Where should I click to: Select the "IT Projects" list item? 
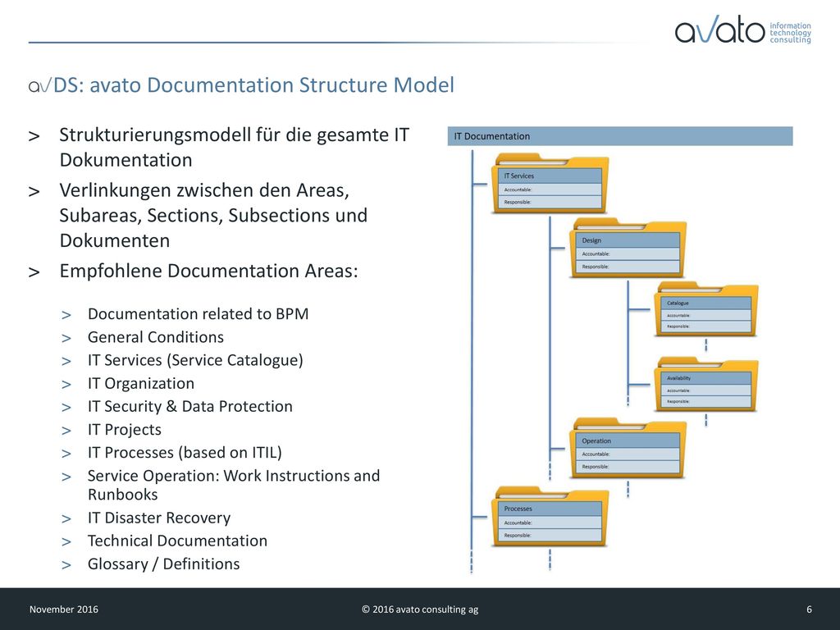click(x=125, y=430)
